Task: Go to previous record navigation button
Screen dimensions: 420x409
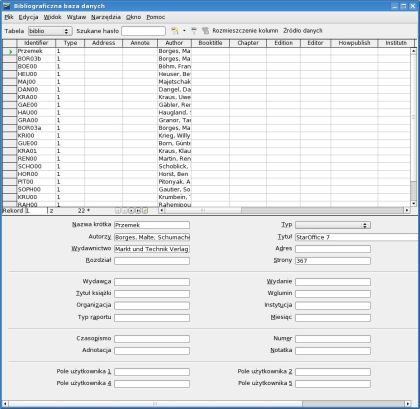Action: pos(124,211)
